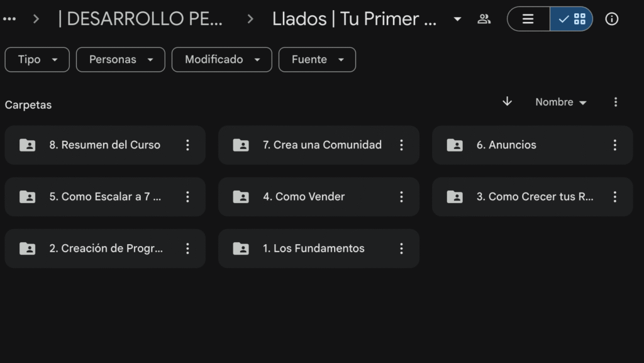Open more options for 8. Resumen del Curso

[x=187, y=145]
